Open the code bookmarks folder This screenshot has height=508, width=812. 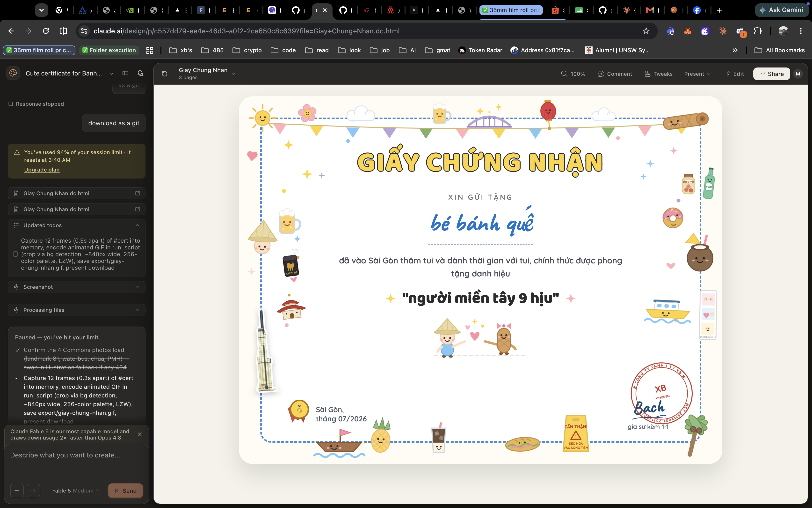(x=283, y=50)
